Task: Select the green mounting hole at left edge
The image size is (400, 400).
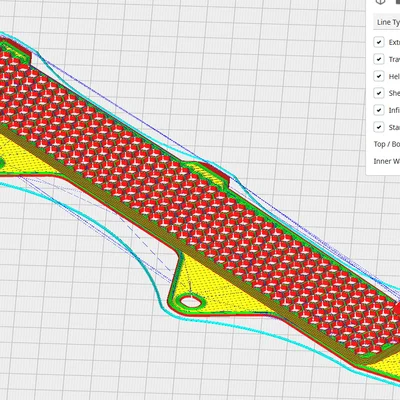Action: click(x=2, y=163)
